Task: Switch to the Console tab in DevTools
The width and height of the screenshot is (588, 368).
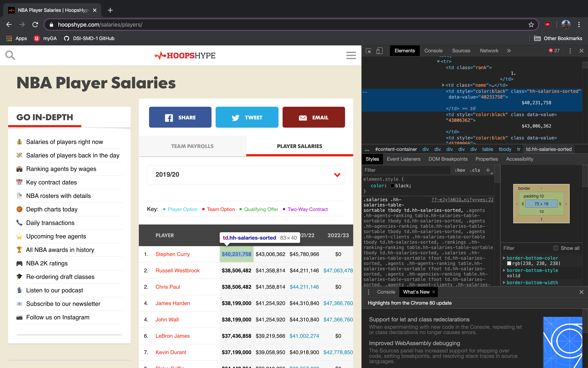Action: click(x=433, y=51)
